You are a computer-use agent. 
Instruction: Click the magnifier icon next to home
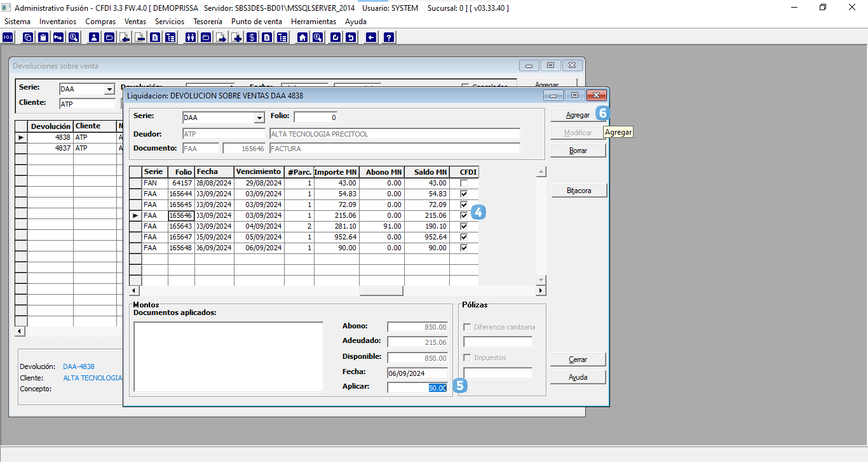[x=318, y=37]
